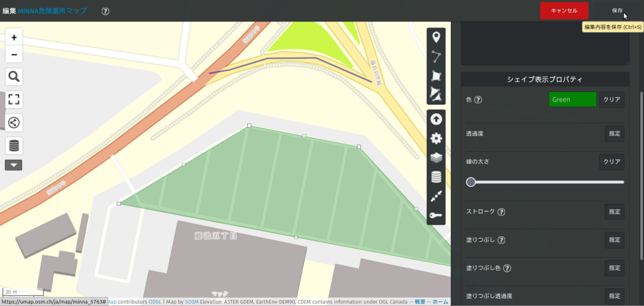The height and width of the screenshot is (306, 644).
Task: Toggle fullscreen map view
Action: 14,100
